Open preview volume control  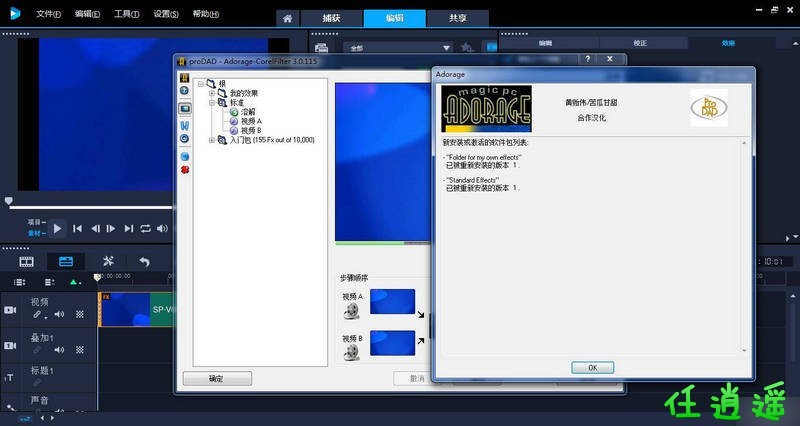pos(162,229)
